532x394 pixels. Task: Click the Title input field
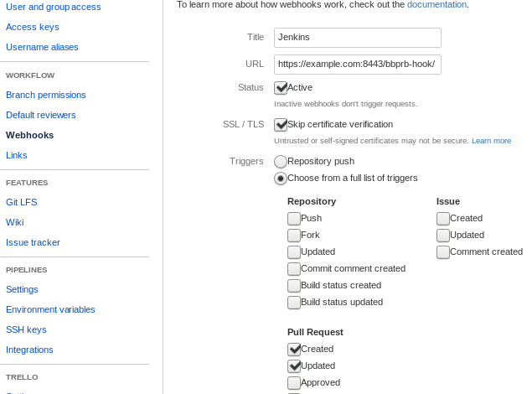click(357, 38)
